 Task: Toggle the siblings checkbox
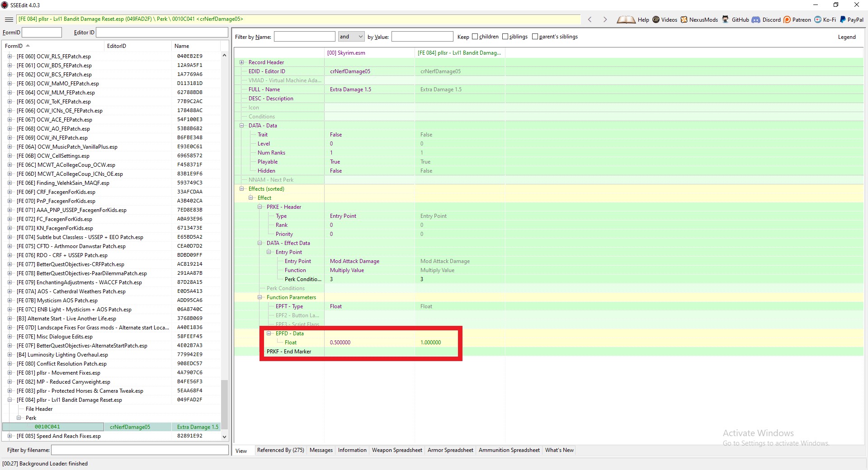[x=505, y=37]
